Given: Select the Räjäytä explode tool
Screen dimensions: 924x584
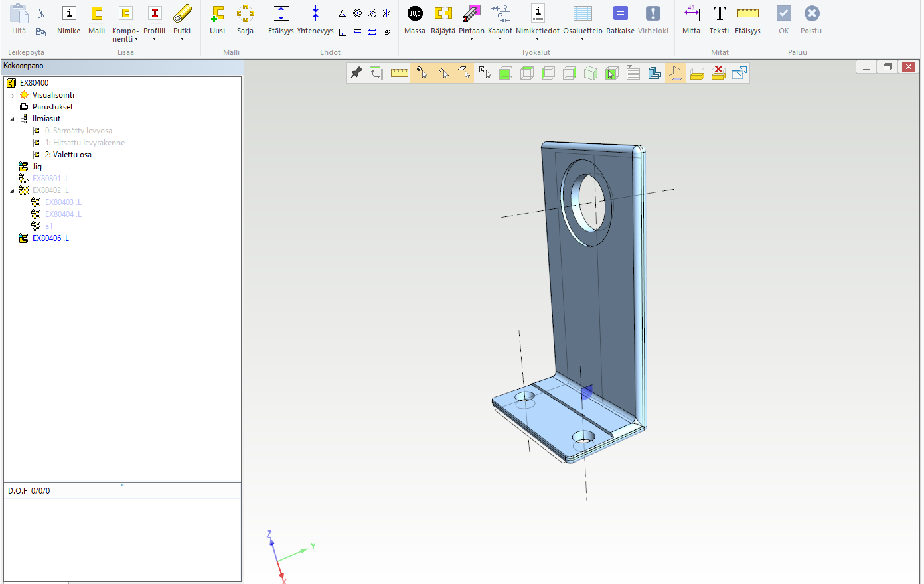Looking at the screenshot, I should tap(443, 14).
